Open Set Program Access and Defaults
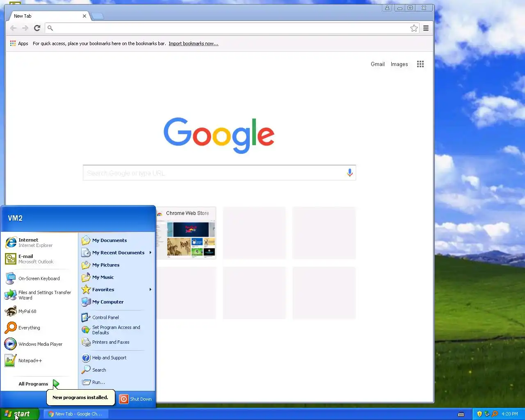This screenshot has height=420, width=525. 116,330
